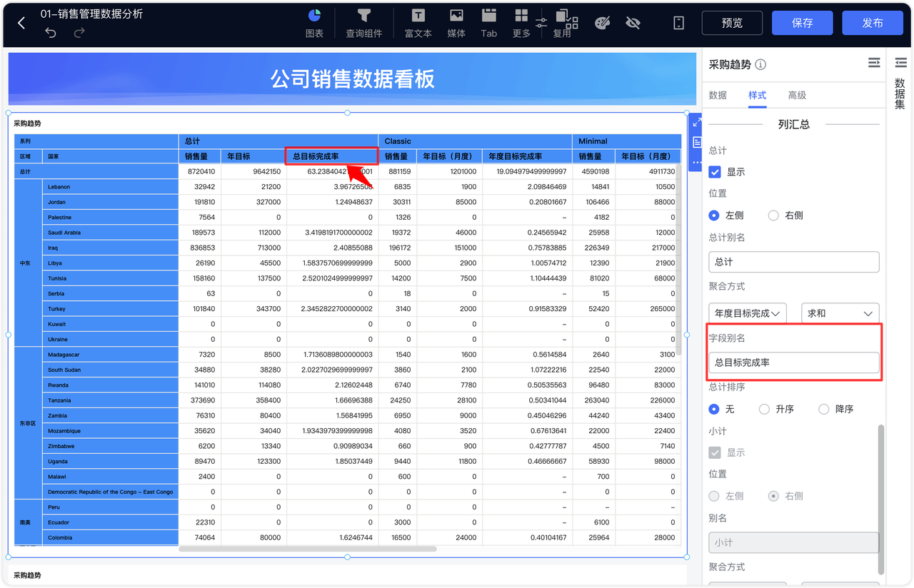914x588 pixels.
Task: Open the 查询组件 query component tool
Action: [364, 22]
